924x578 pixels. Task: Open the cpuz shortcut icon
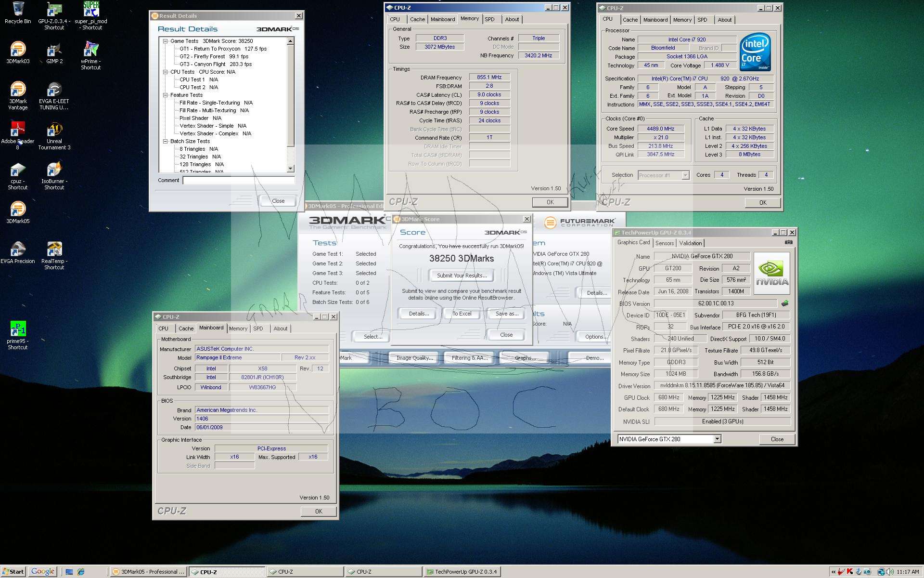[x=18, y=176]
